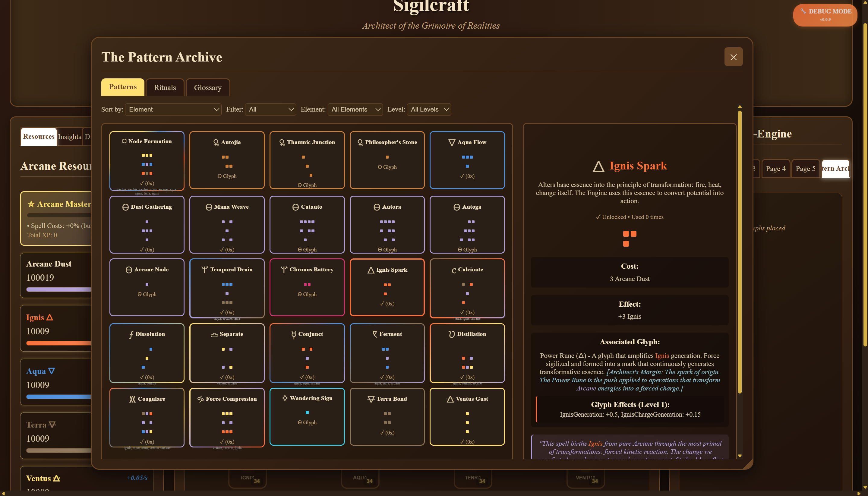Open the Sort by dropdown
The image size is (868, 496).
point(173,109)
